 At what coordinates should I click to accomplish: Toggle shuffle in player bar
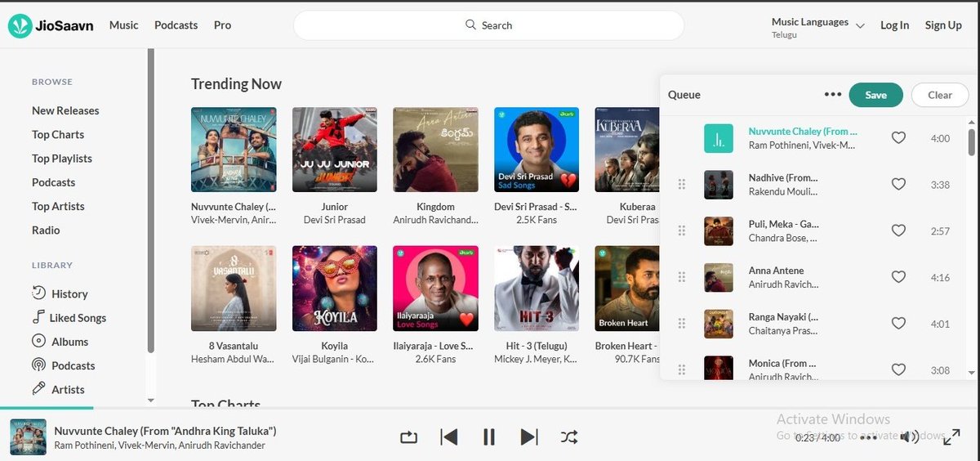pyautogui.click(x=569, y=437)
